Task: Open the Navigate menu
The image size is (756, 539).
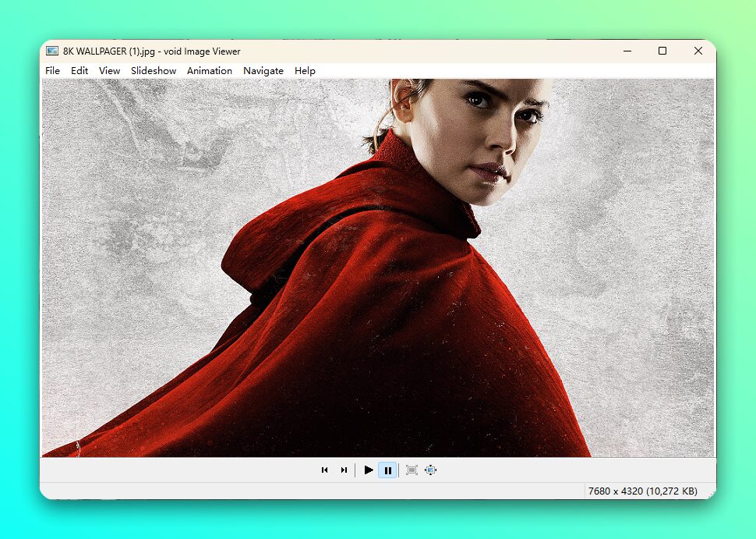Action: [263, 70]
